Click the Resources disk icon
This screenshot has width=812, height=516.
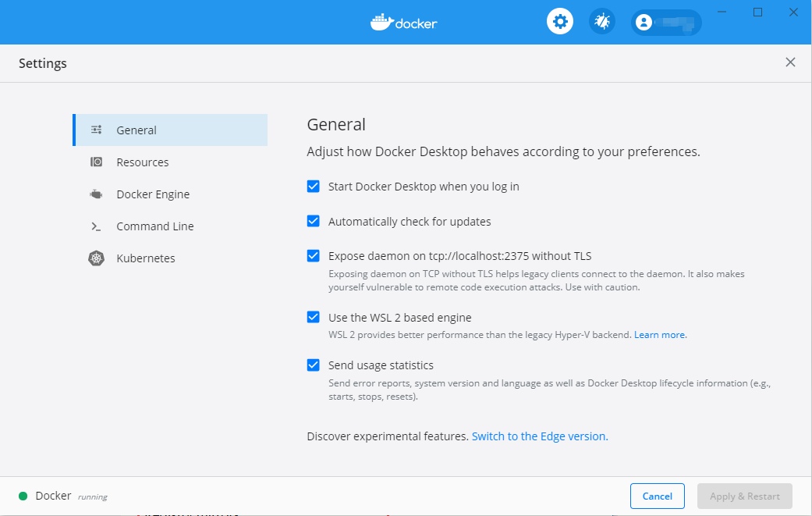coord(96,162)
